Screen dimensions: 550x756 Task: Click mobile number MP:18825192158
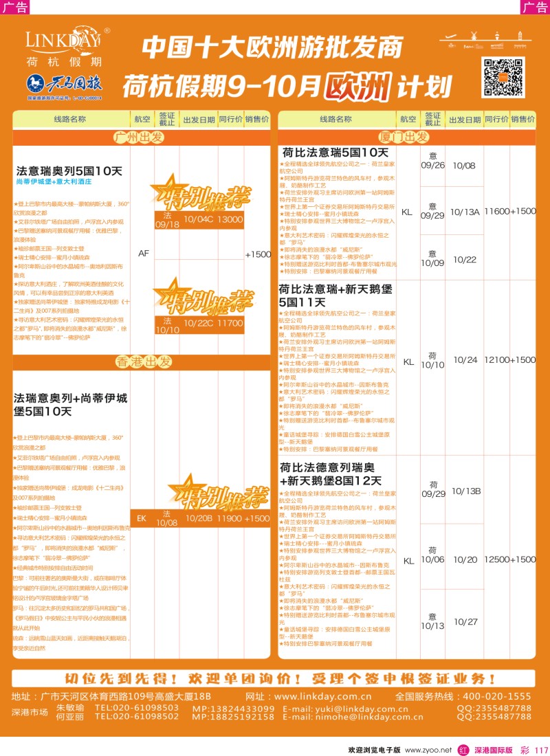233,717
